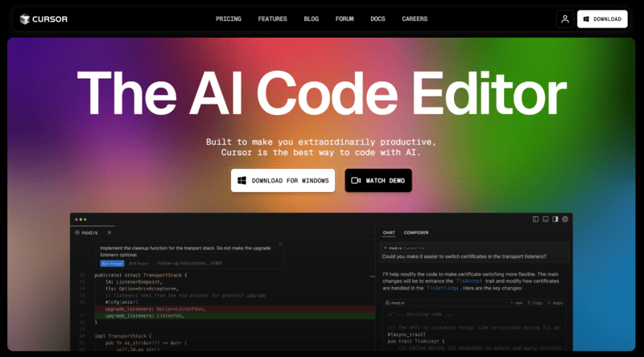Click the settings gear in editor
This screenshot has width=644, height=357.
click(x=565, y=219)
